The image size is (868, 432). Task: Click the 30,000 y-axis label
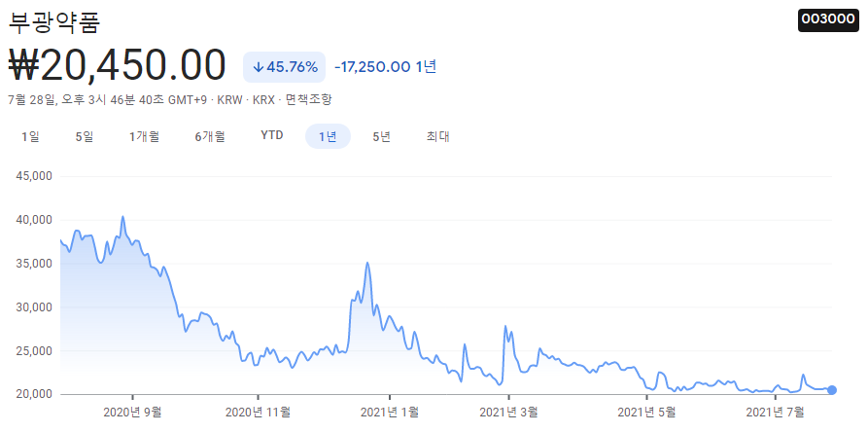[35, 306]
